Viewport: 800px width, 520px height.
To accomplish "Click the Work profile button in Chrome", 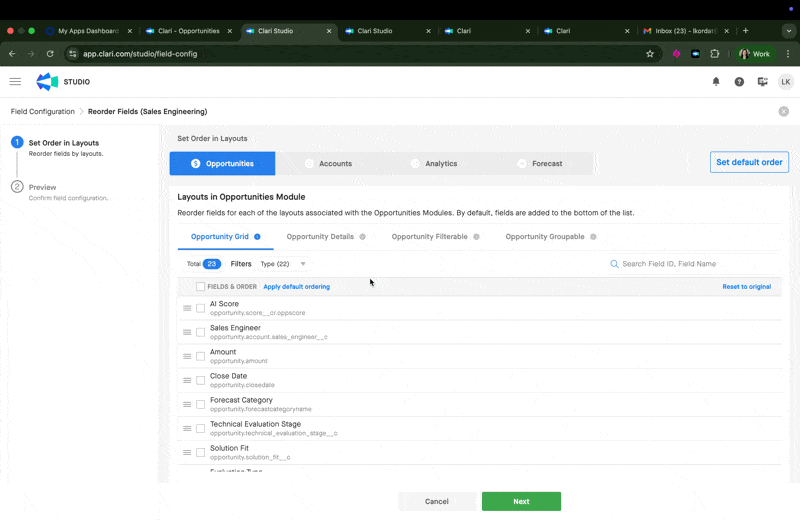I will pos(755,54).
